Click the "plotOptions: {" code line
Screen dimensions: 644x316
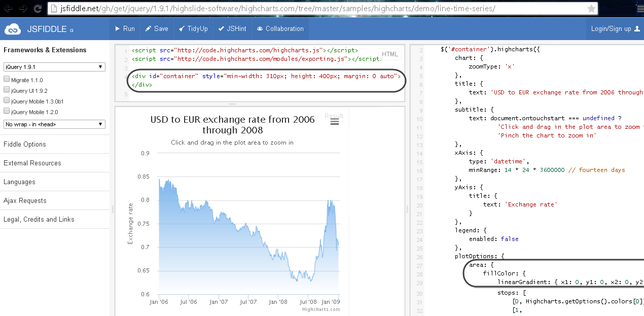[x=479, y=256]
